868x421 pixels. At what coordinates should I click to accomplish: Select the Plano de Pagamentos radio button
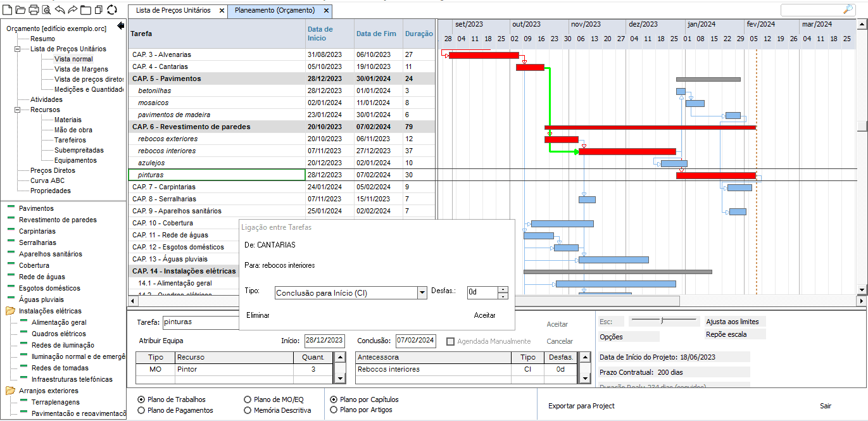point(141,410)
